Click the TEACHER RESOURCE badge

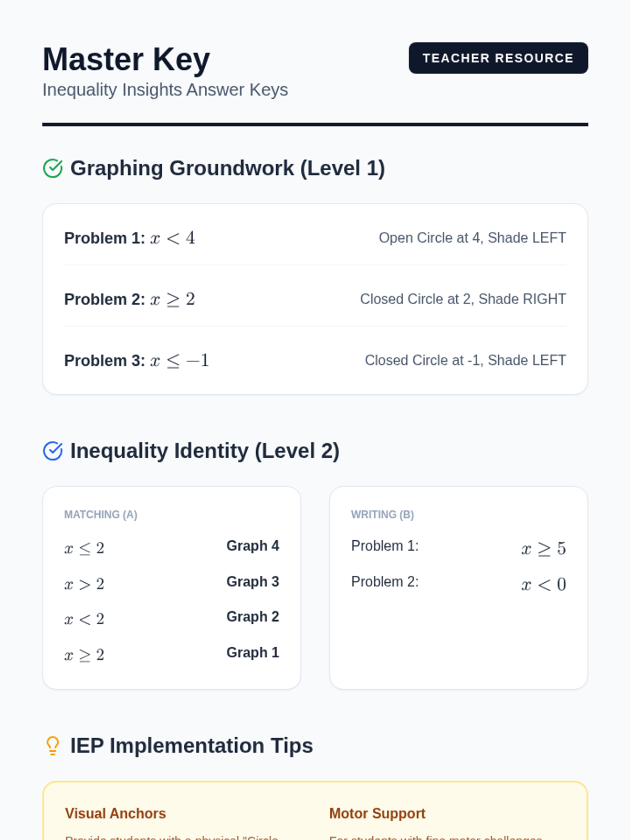coord(498,58)
